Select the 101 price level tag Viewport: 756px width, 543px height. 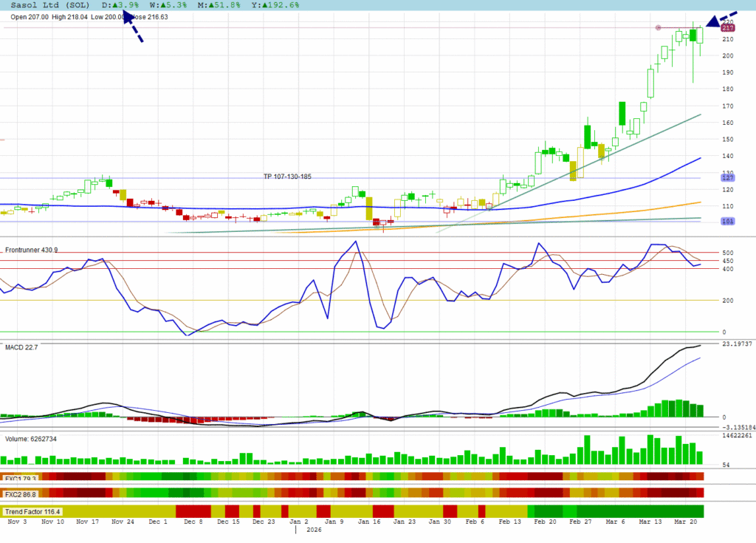pyautogui.click(x=726, y=221)
